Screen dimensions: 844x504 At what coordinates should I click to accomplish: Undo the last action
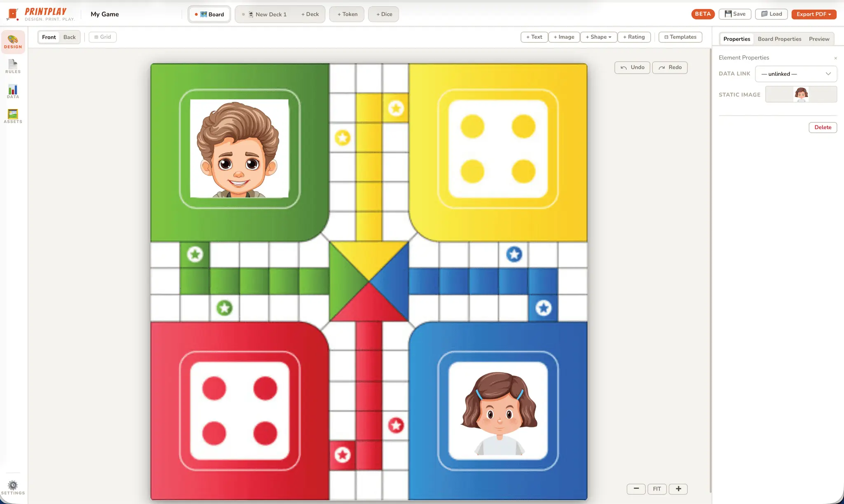pyautogui.click(x=632, y=68)
